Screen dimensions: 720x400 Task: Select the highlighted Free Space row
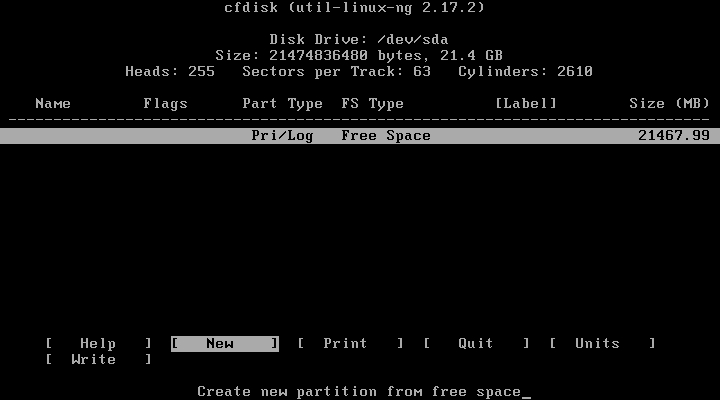pyautogui.click(x=360, y=136)
